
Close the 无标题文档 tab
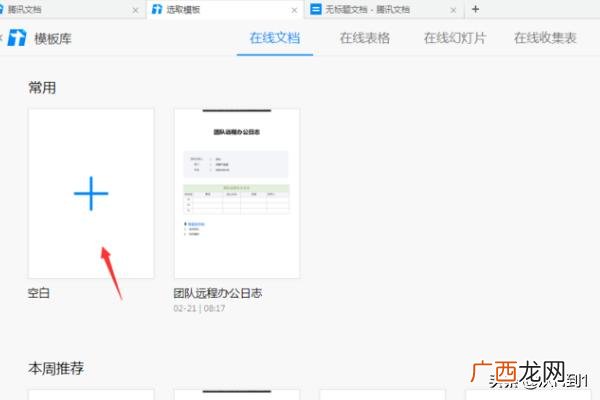(453, 10)
